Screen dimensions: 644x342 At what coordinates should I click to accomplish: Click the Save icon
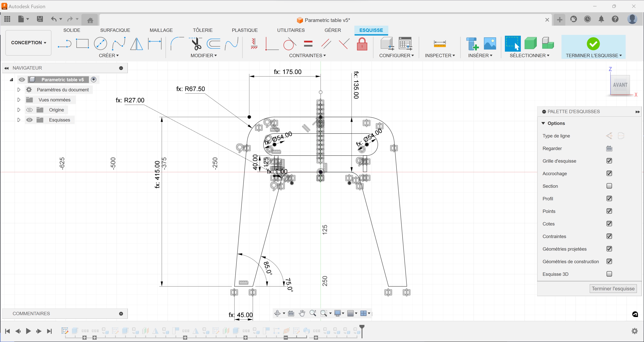tap(40, 19)
